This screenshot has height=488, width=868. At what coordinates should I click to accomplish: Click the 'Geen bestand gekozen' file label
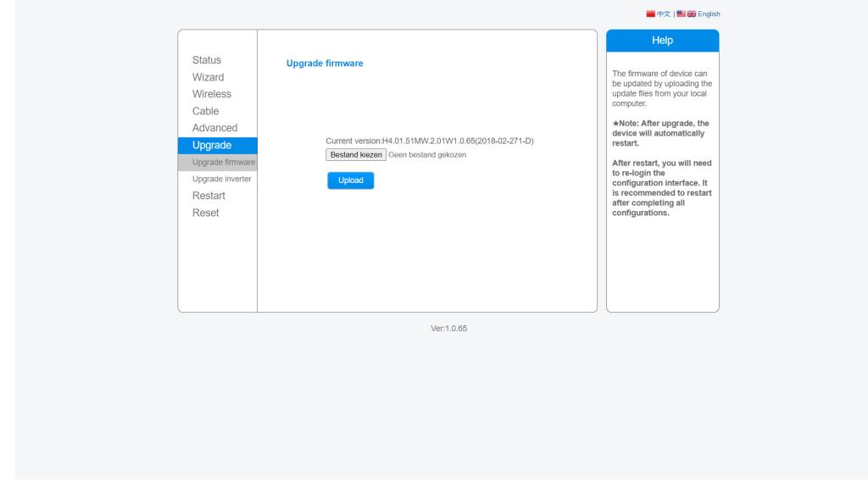427,155
